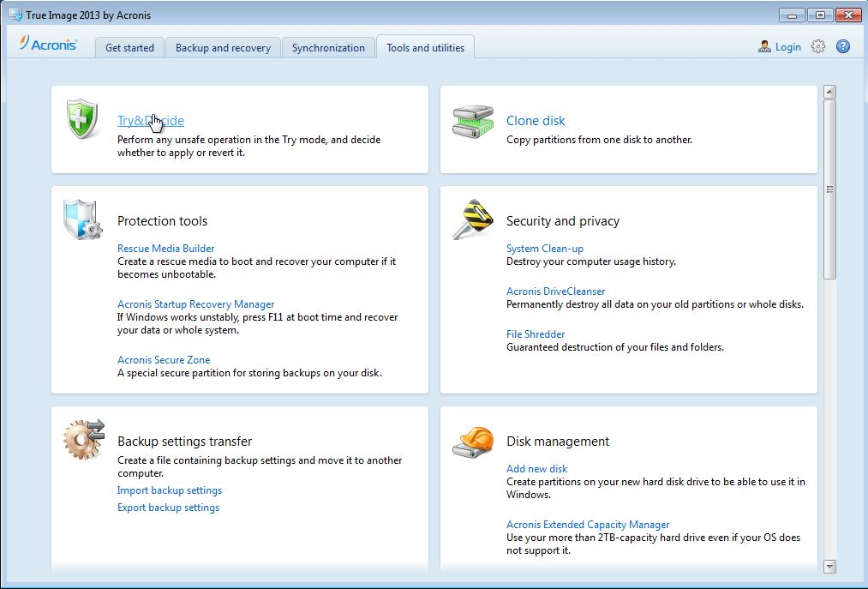Minimize the True Image window
Viewport: 868px width, 589px height.
coord(792,15)
